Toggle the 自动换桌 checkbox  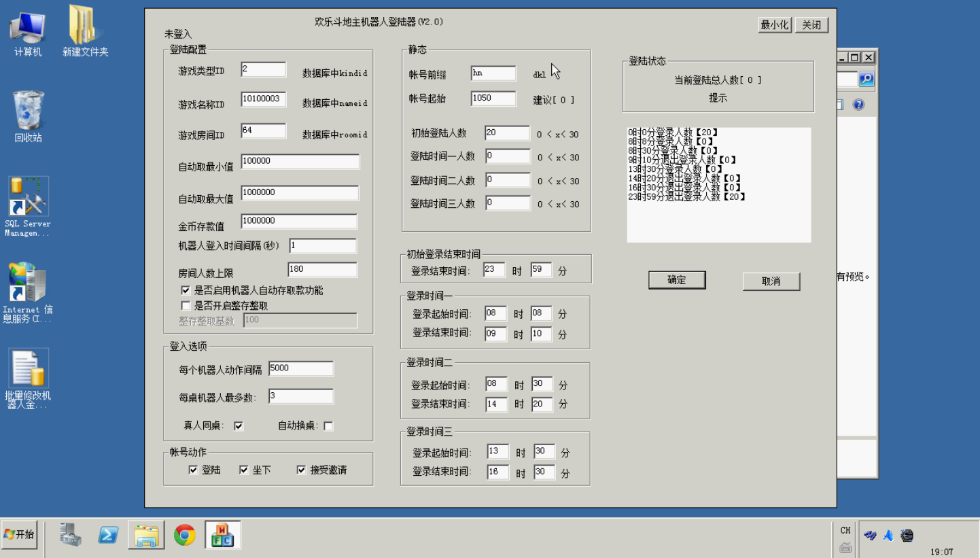coord(328,426)
